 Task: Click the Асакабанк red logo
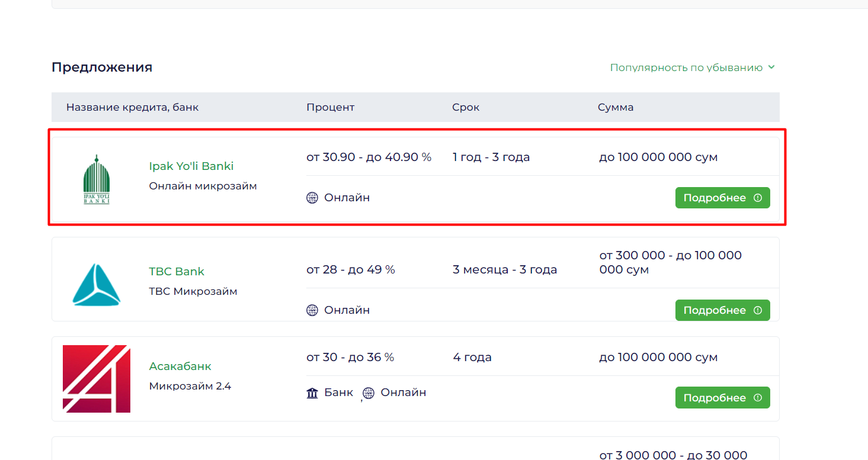click(x=97, y=379)
